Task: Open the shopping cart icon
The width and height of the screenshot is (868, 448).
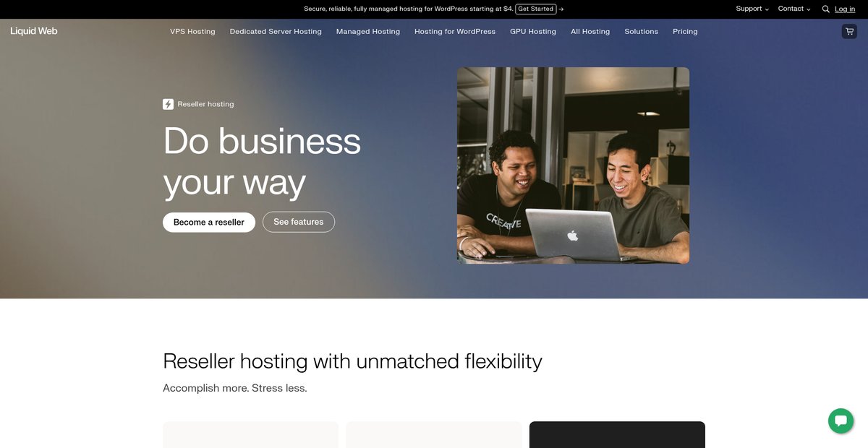Action: point(849,31)
